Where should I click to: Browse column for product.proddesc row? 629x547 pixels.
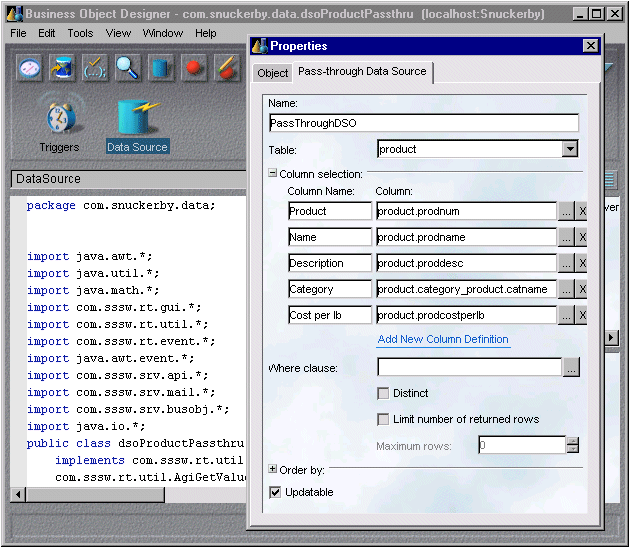[x=566, y=263]
